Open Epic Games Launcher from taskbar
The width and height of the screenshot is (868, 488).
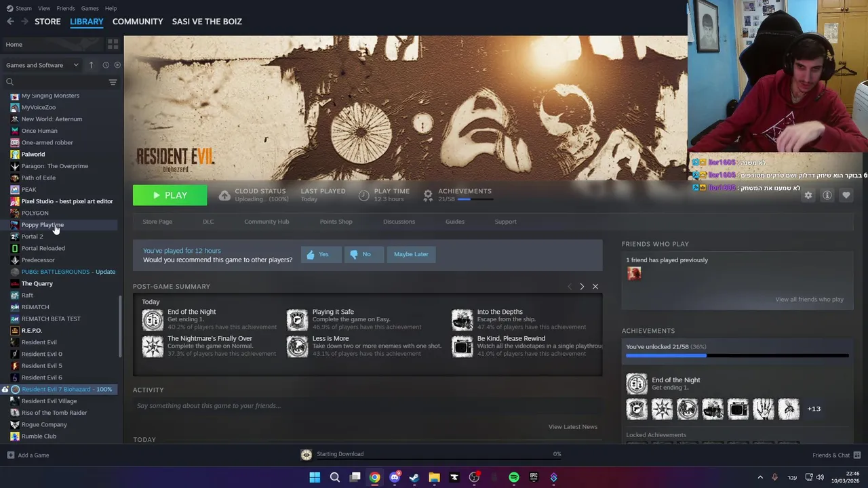(x=534, y=477)
